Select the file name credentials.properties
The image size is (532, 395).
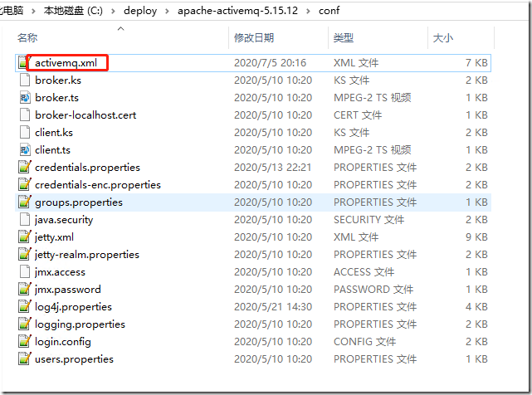[x=87, y=168]
